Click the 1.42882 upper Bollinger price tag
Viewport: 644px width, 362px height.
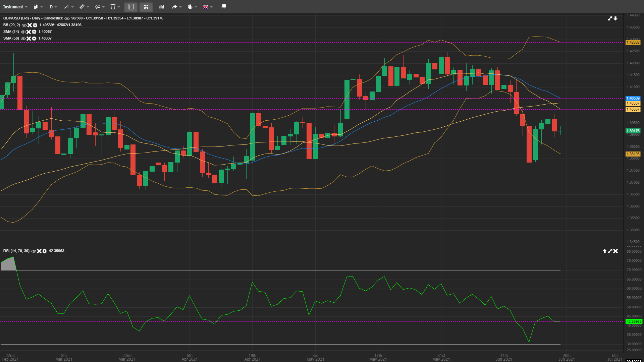633,43
